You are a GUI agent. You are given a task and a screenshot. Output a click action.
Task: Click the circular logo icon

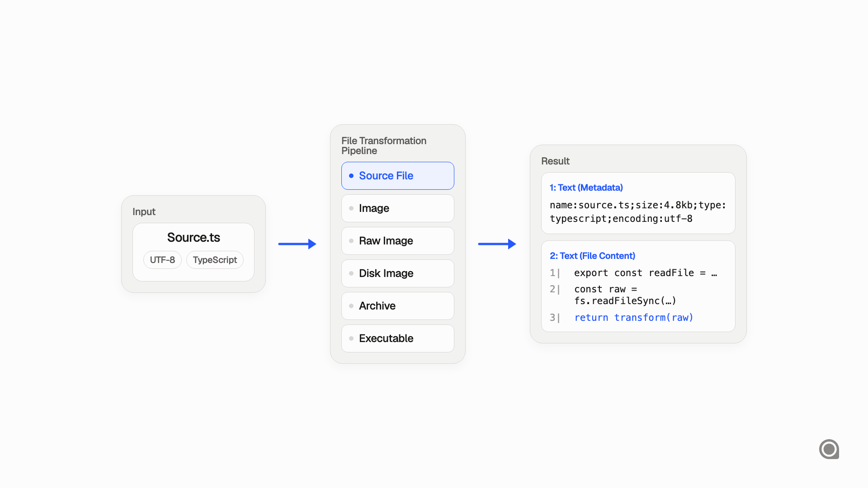click(830, 449)
